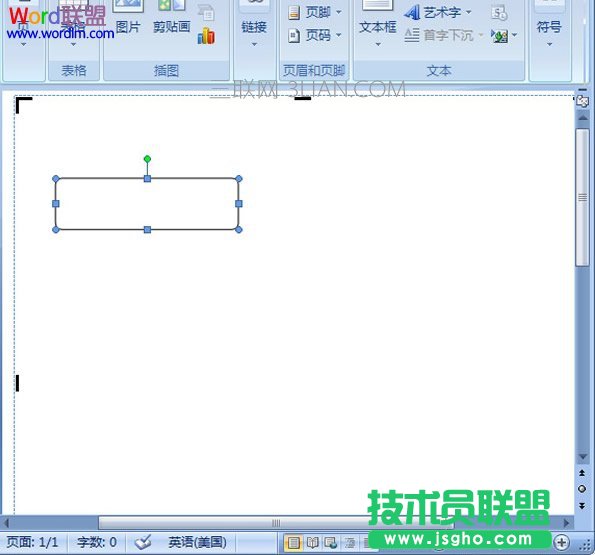This screenshot has width=595, height=555.
Task: Click the horizontal scrollbar thumb
Action: 276,523
